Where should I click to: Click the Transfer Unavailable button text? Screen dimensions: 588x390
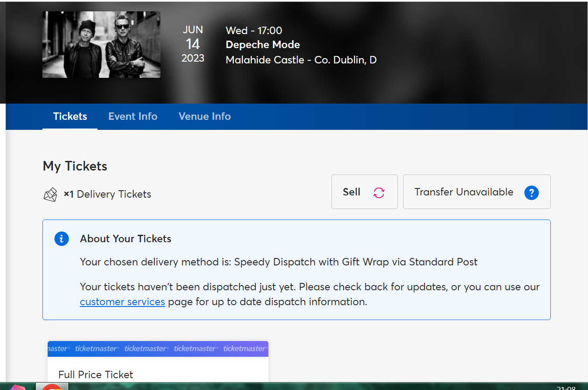tap(464, 192)
